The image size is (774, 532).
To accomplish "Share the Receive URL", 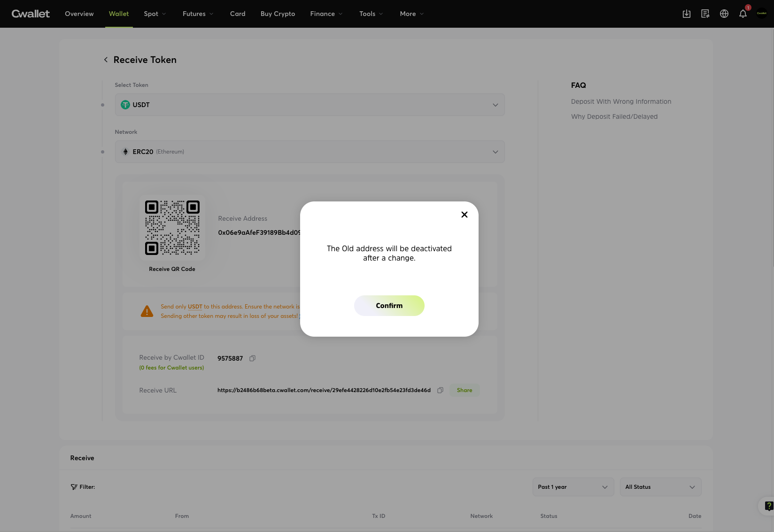I will tap(464, 390).
